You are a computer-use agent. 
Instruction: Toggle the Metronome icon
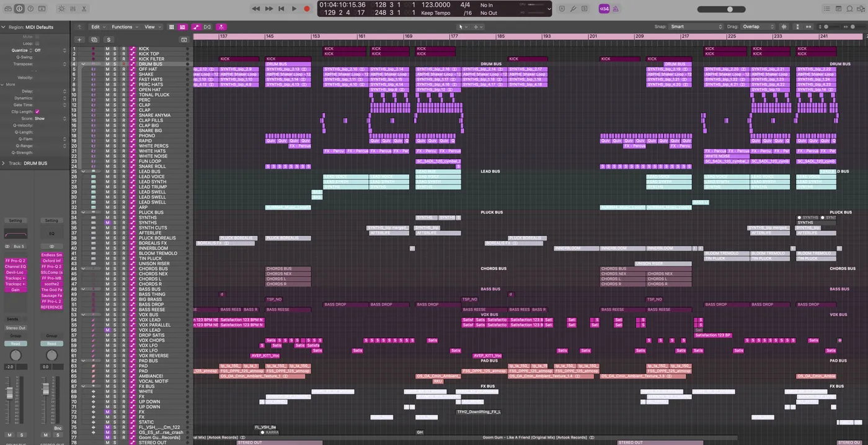tap(616, 9)
